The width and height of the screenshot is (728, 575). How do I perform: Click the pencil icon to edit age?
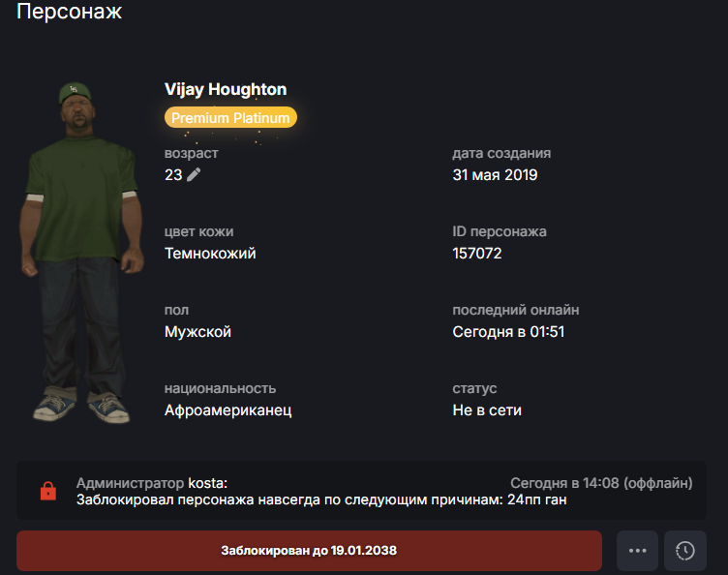pos(194,175)
